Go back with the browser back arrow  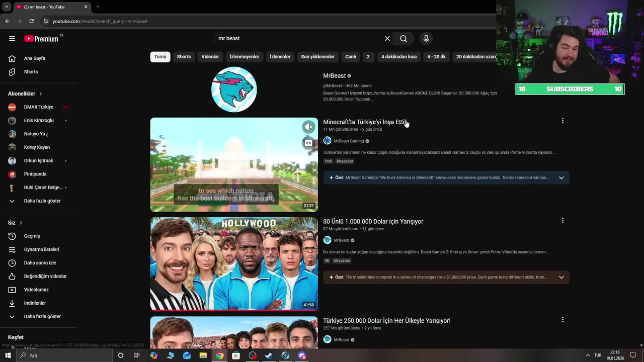click(7, 21)
